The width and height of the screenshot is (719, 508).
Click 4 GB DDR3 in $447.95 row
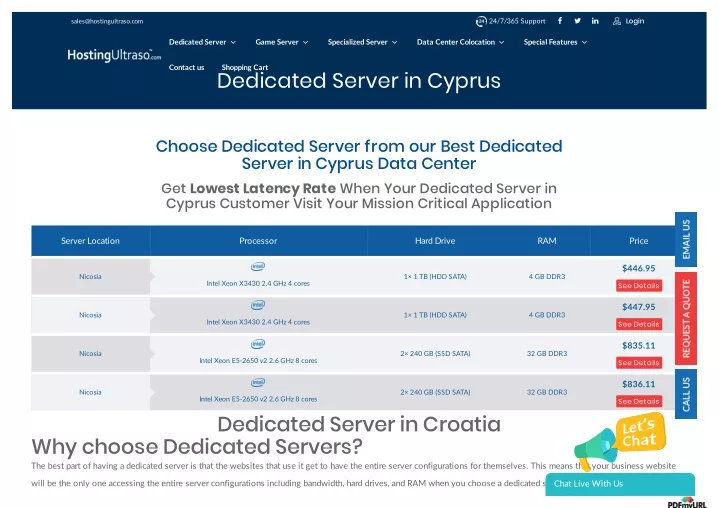point(547,315)
